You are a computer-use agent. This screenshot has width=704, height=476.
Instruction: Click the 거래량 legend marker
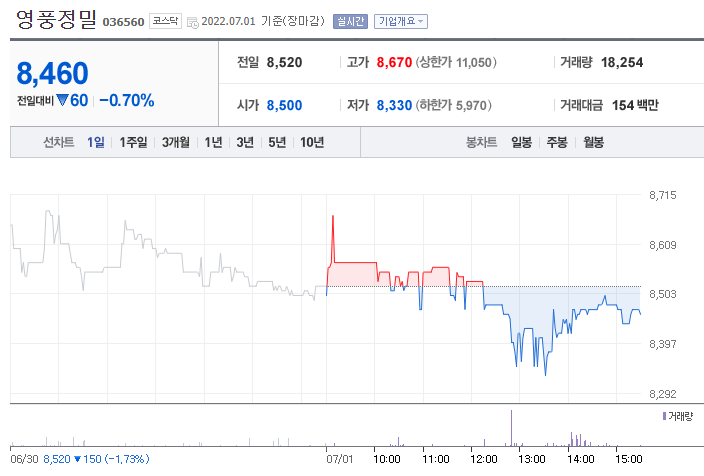(x=664, y=416)
